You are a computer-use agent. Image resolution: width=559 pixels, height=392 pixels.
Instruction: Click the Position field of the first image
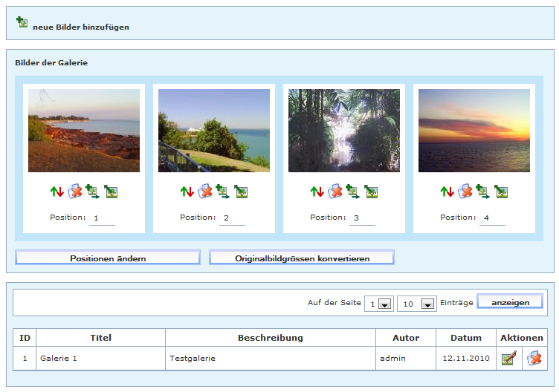pos(102,218)
